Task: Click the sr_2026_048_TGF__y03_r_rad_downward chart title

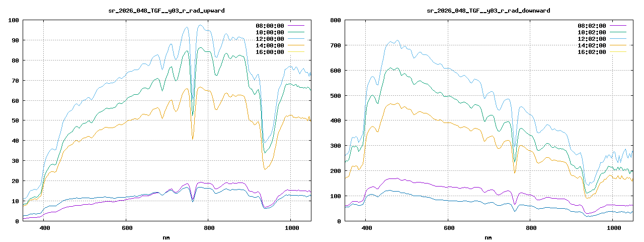Action: pyautogui.click(x=489, y=10)
